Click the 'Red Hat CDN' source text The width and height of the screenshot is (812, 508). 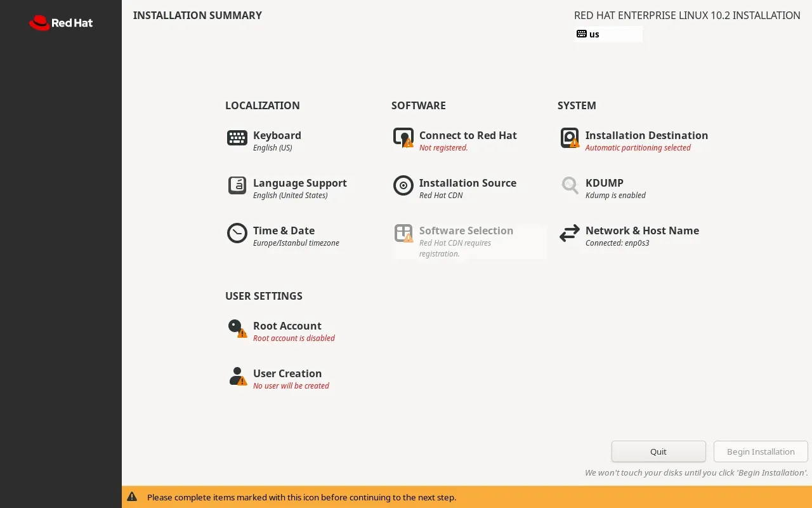click(441, 196)
